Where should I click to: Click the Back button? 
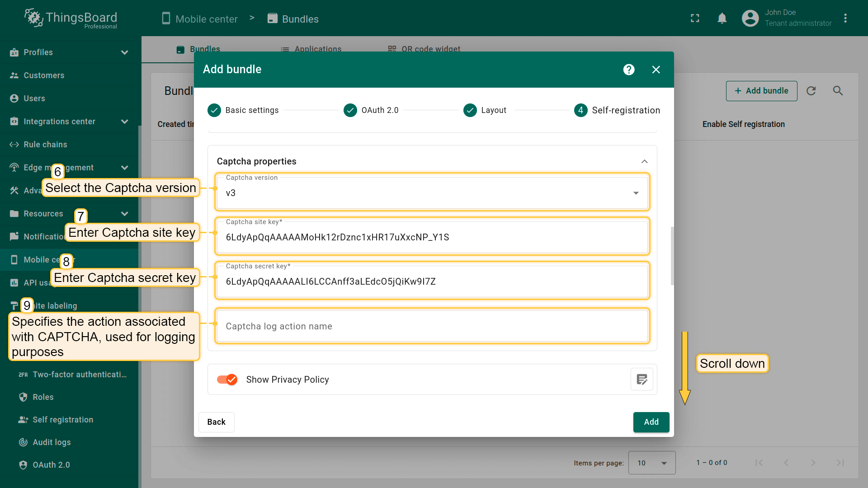point(216,422)
